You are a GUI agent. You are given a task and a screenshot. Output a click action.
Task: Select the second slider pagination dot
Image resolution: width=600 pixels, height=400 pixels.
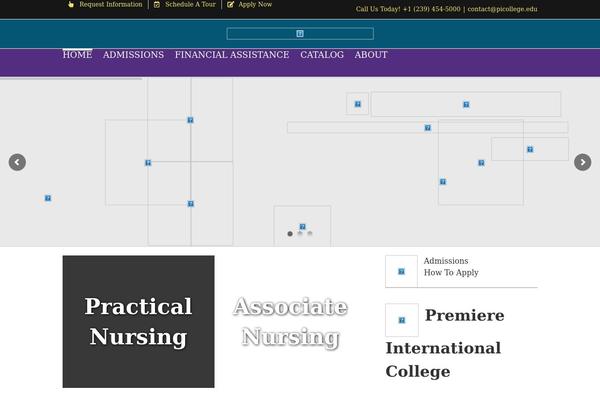click(300, 233)
